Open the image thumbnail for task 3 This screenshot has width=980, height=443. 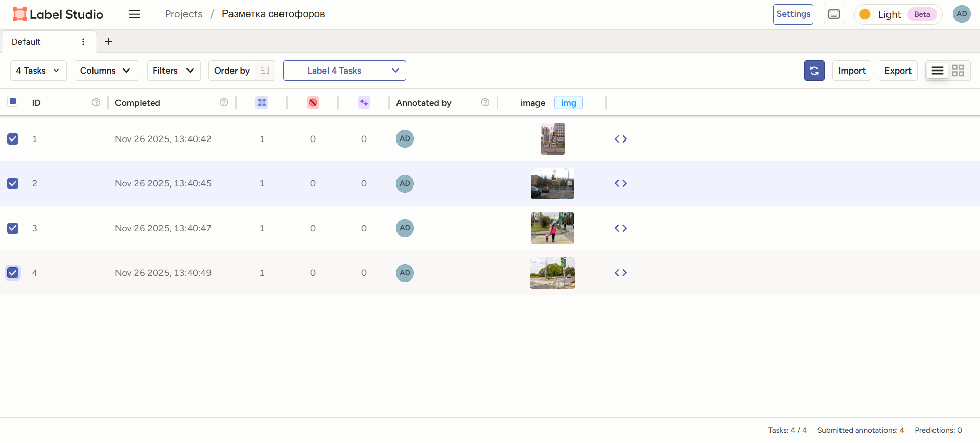[x=552, y=228]
